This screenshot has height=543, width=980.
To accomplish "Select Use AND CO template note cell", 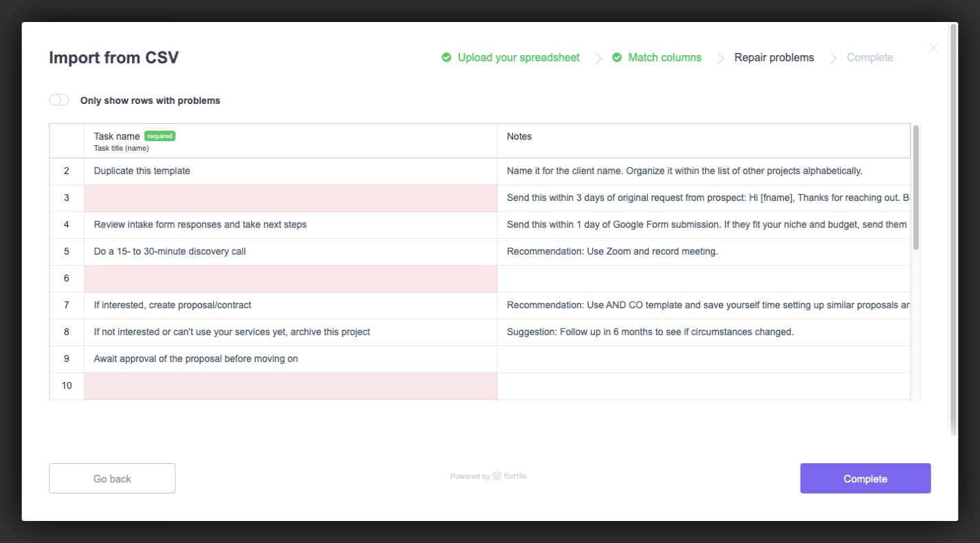I will pyautogui.click(x=704, y=306).
